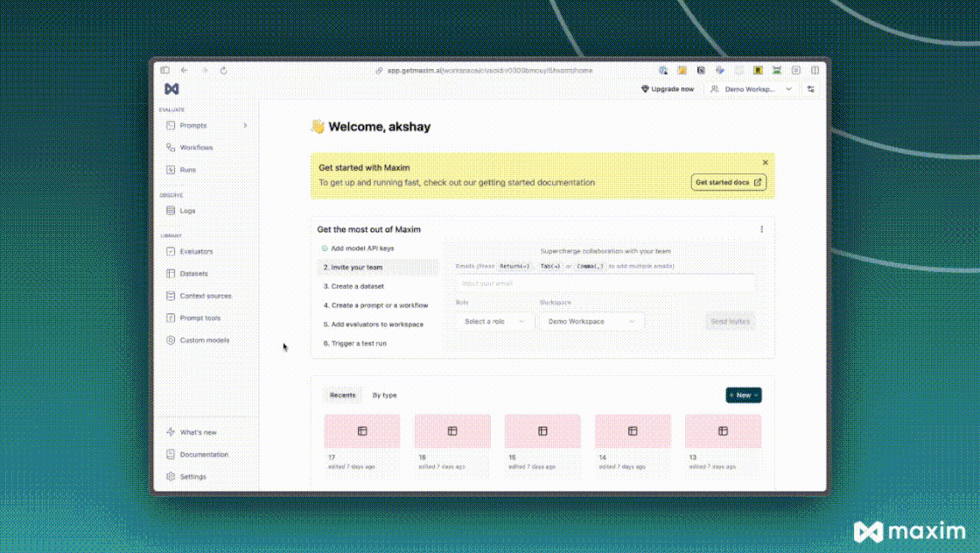Image resolution: width=980 pixels, height=553 pixels.
Task: Switch to the By type tab
Action: (384, 395)
